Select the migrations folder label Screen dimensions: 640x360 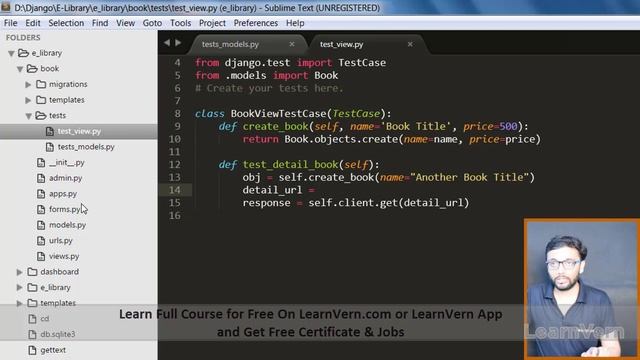[68, 84]
